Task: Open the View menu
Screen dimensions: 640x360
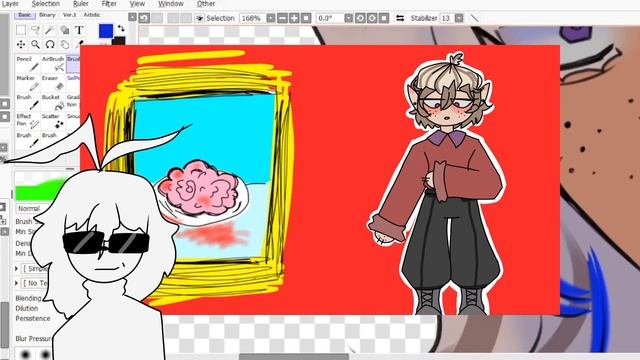Action: click(x=137, y=4)
